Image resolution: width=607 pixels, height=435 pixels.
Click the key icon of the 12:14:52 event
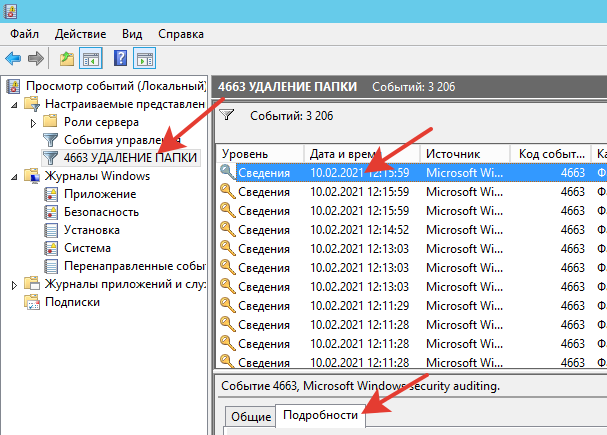(228, 228)
